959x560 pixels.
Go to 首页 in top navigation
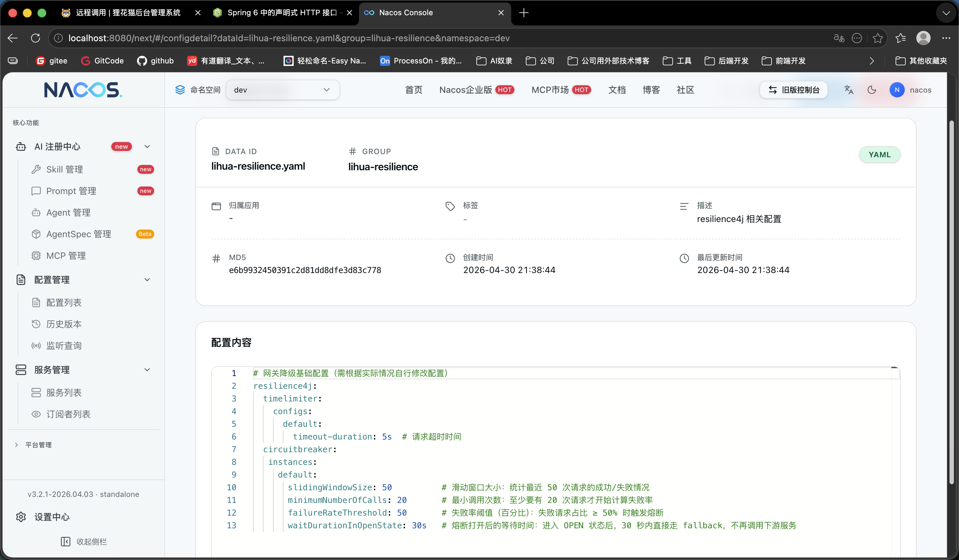point(414,90)
